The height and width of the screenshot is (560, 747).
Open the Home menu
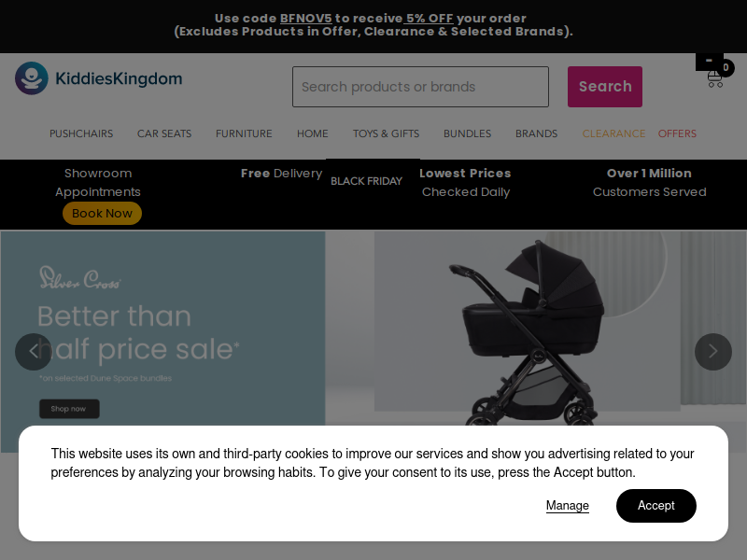coord(313,133)
